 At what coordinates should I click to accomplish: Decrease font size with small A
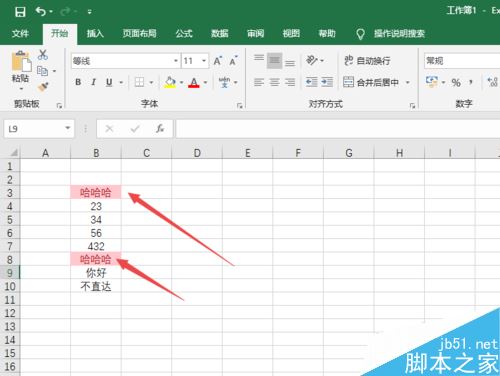pos(233,61)
